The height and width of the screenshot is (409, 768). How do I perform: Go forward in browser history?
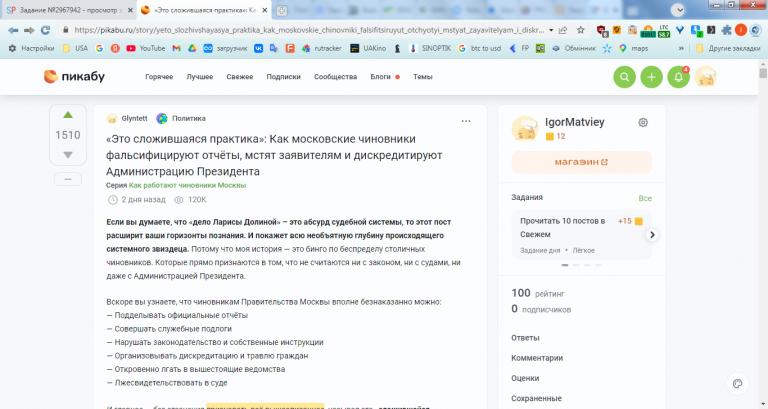29,30
